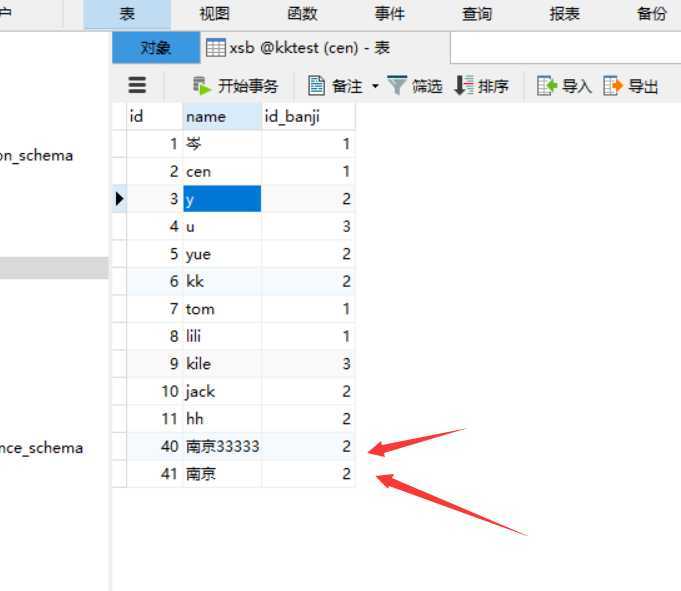Select the tree item ending in on_schema

[x=36, y=155]
